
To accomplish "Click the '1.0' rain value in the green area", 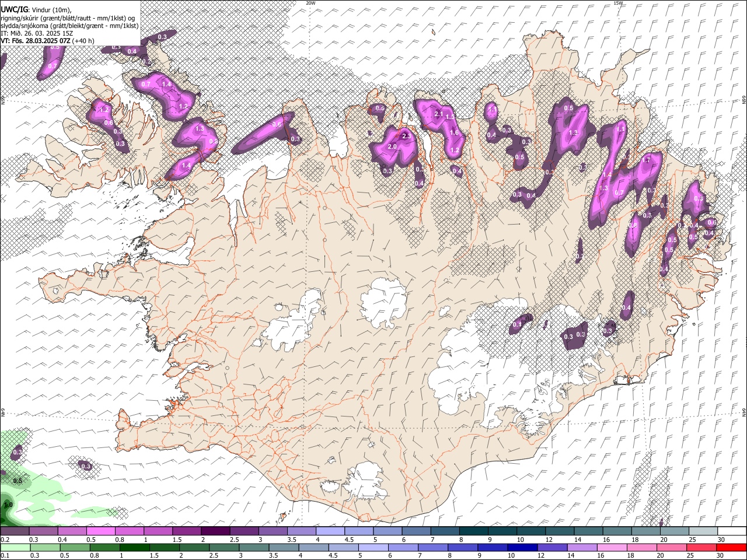I will (8, 505).
